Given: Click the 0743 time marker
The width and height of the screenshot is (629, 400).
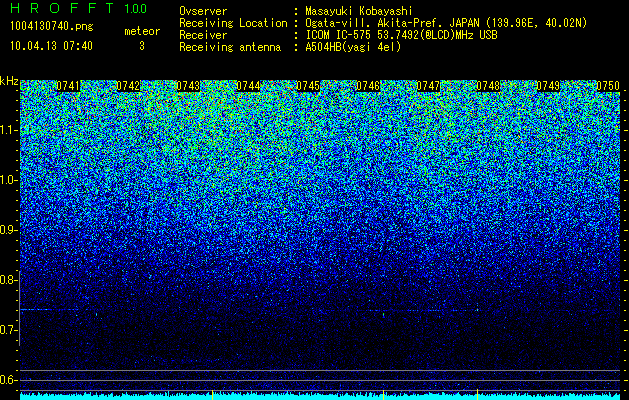Looking at the screenshot, I should coord(188,86).
